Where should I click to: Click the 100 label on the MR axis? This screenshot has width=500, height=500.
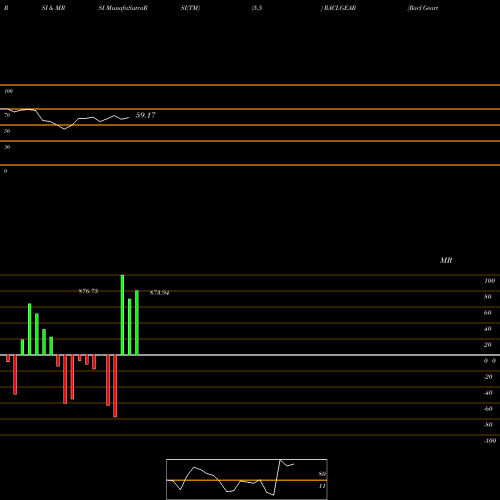click(490, 281)
